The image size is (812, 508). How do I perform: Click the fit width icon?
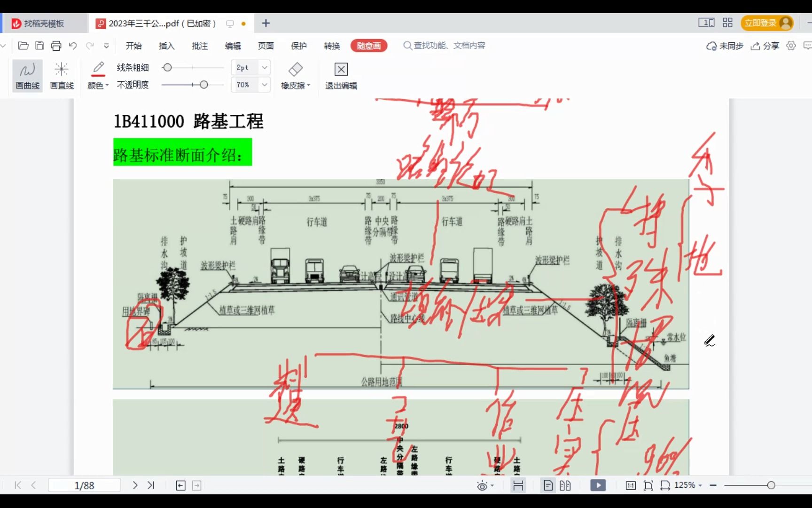click(665, 485)
